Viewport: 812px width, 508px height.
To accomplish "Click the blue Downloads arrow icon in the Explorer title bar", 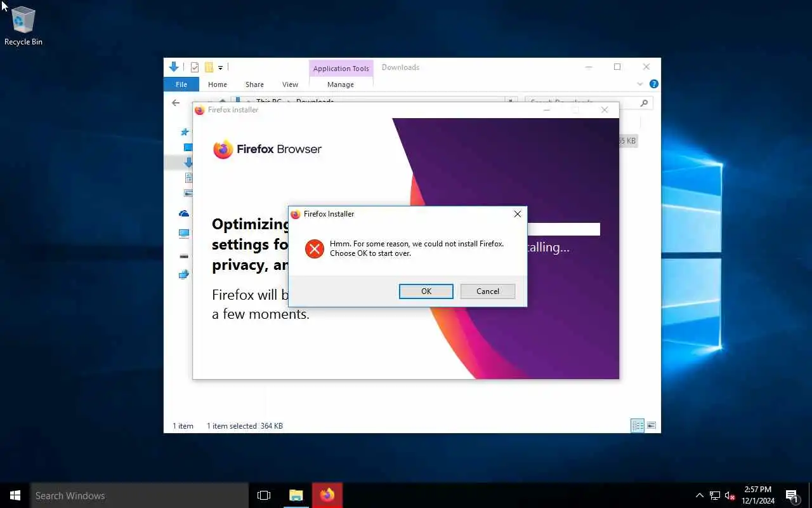I will point(174,67).
